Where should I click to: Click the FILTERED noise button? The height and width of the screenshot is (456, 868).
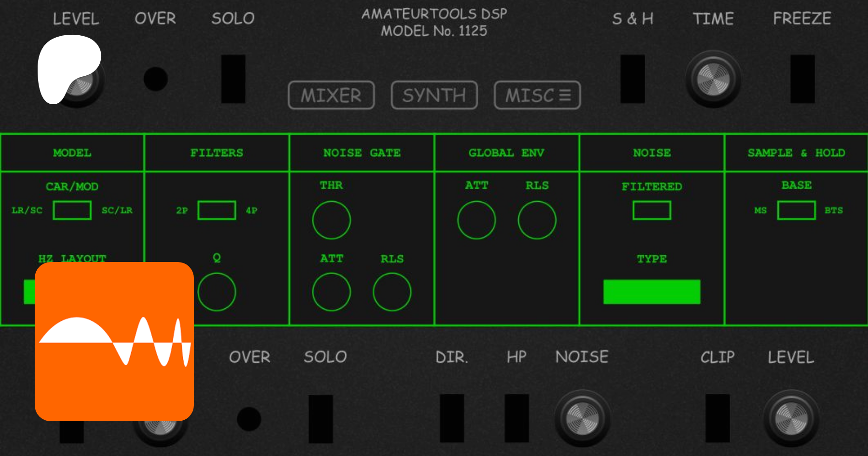point(651,210)
